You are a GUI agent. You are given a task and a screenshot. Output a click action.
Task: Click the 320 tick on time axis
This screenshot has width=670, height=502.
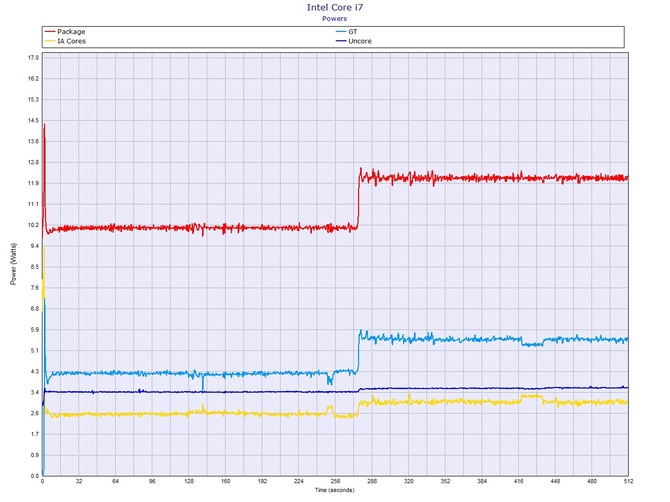(x=408, y=481)
